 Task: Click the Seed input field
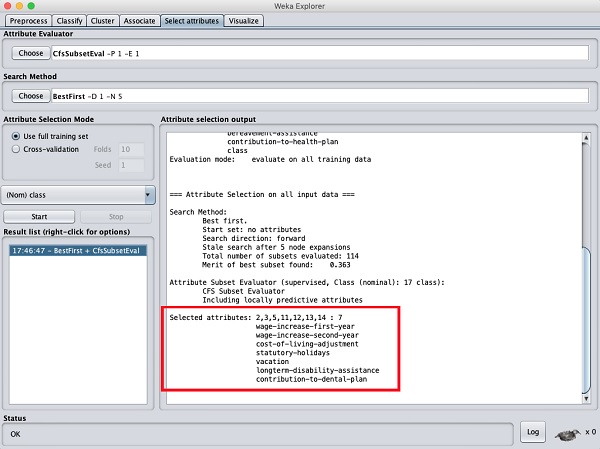point(130,165)
